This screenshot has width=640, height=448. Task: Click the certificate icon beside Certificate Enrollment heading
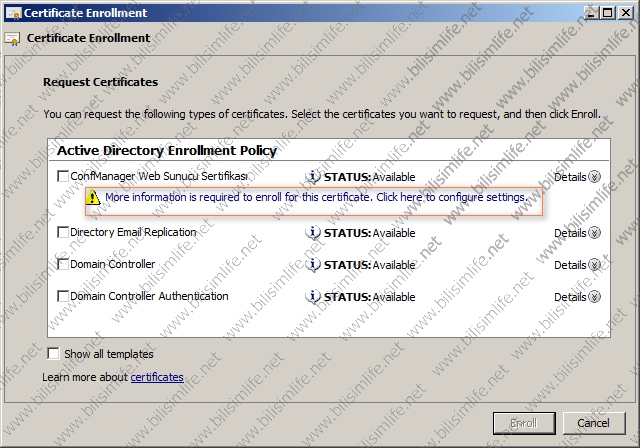(x=13, y=39)
